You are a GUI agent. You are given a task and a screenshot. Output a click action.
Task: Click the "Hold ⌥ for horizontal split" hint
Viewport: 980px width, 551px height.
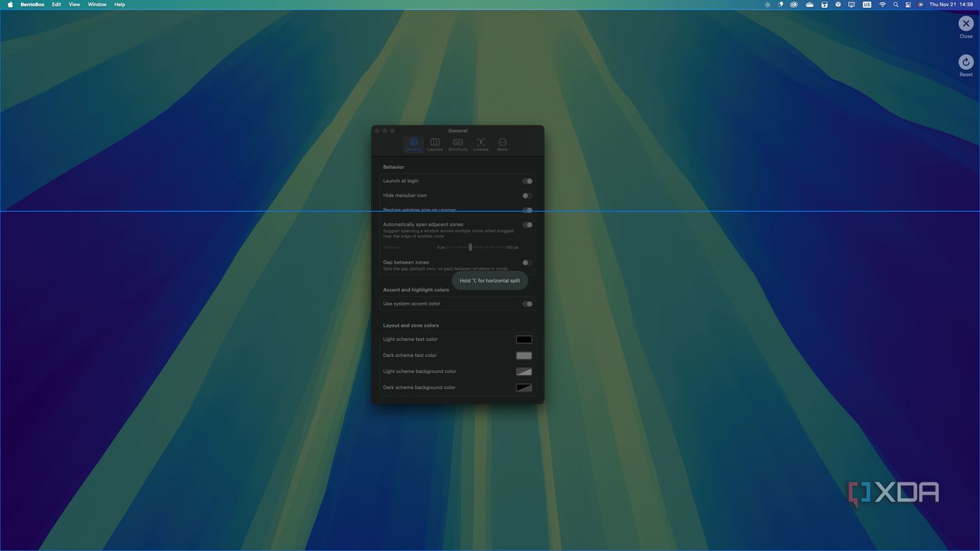coord(490,281)
